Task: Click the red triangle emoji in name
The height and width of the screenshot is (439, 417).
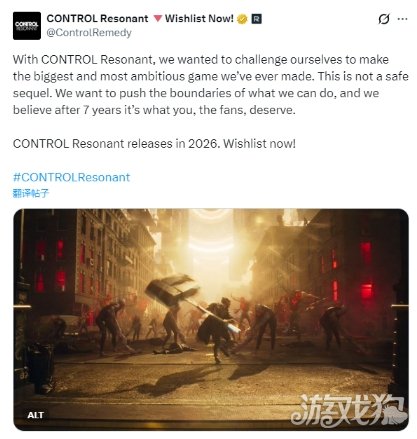Action: 158,18
